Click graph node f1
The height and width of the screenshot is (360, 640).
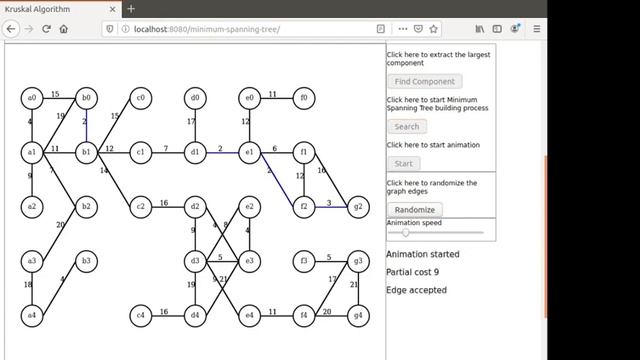point(304,152)
